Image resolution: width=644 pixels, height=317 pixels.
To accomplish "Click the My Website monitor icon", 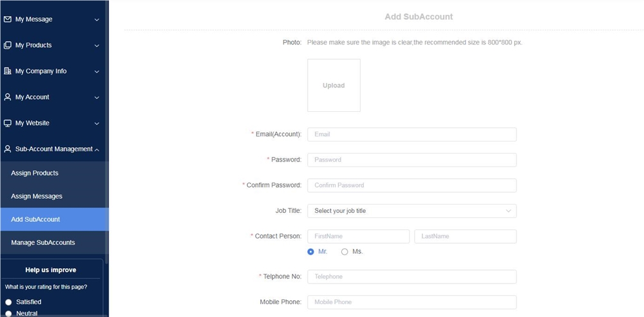I will (7, 123).
